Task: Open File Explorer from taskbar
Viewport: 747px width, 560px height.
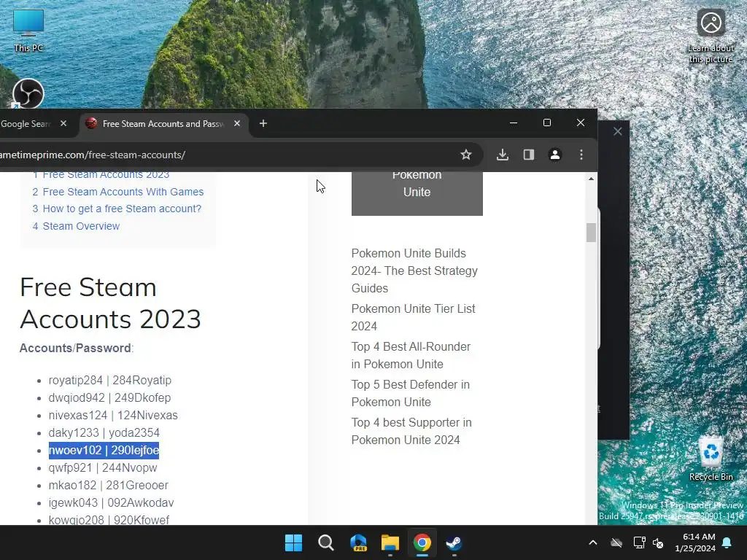Action: (390, 542)
